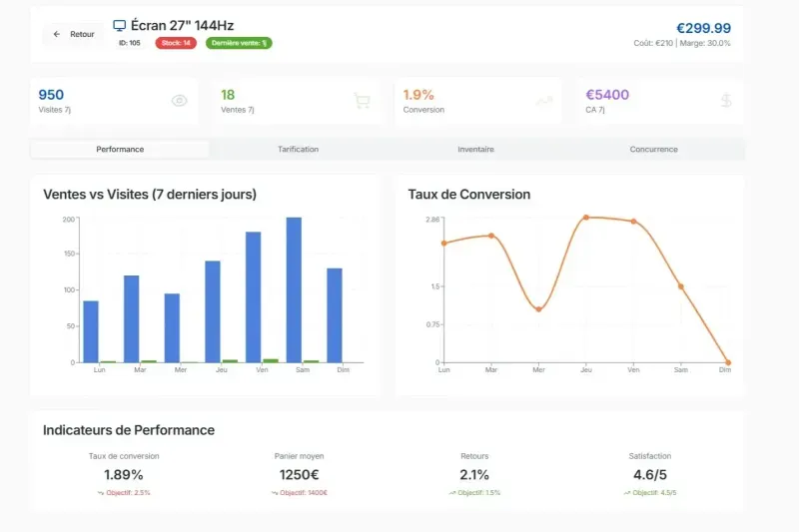The height and width of the screenshot is (532, 799).
Task: Click the green Dernière vente badge
Action: pyautogui.click(x=239, y=43)
